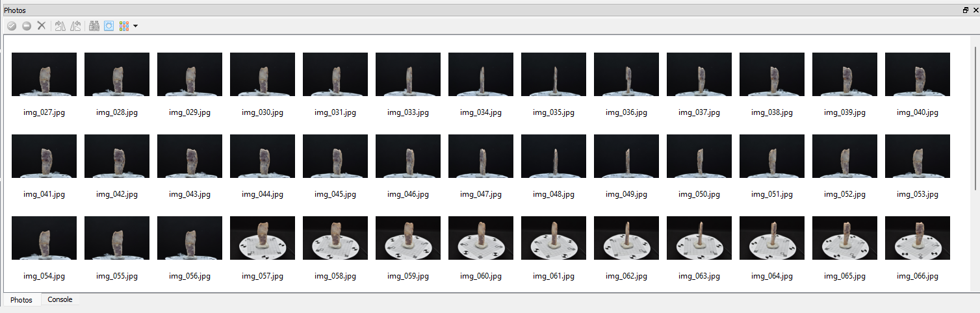Select the Photos tab at bottom

(21, 300)
